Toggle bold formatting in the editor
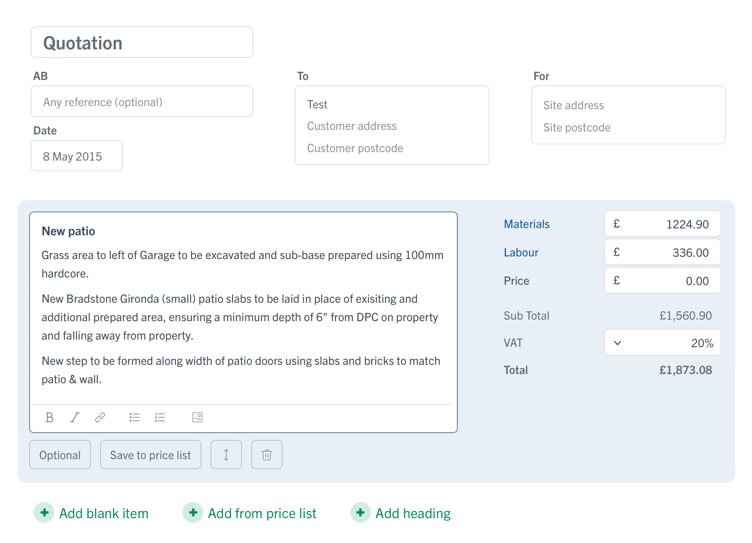The width and height of the screenshot is (752, 543). 49,417
